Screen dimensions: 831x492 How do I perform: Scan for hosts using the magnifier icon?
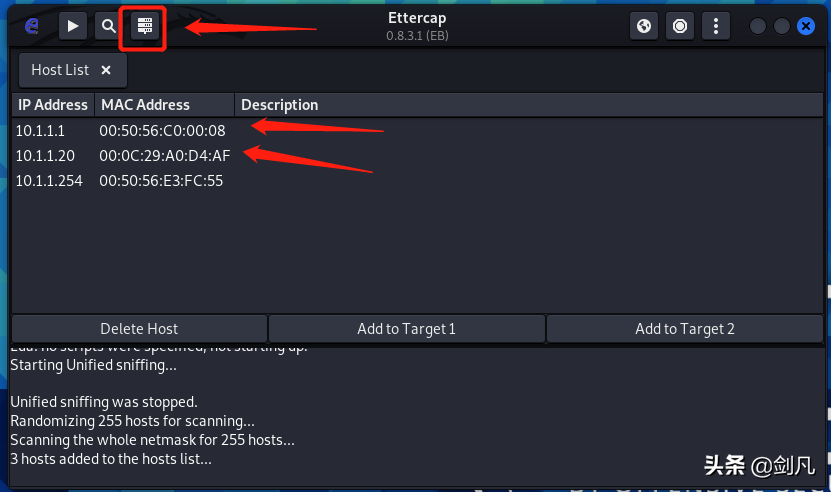pyautogui.click(x=109, y=26)
